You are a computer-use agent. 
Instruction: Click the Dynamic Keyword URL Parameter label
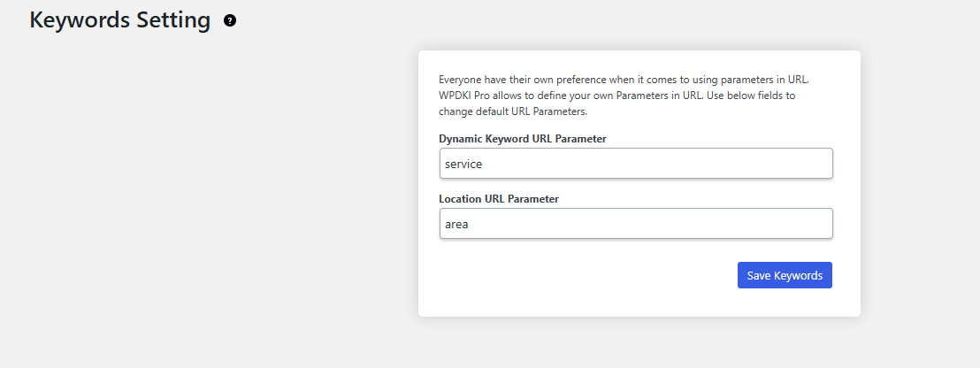pos(523,139)
